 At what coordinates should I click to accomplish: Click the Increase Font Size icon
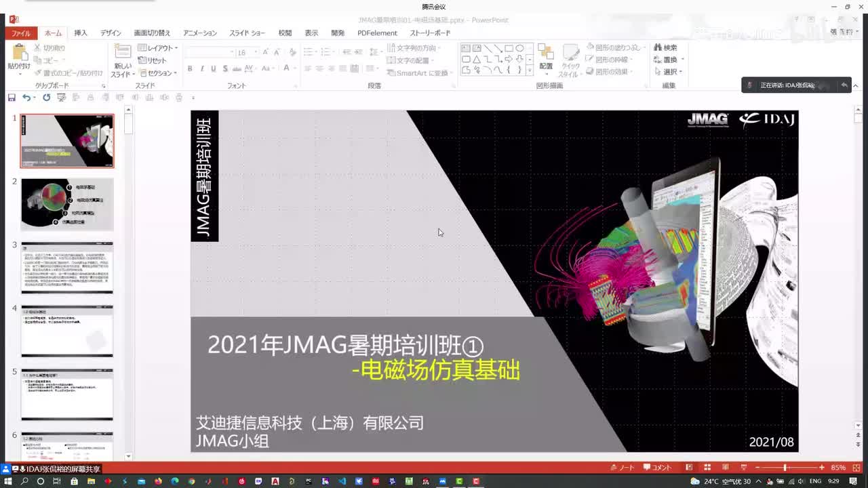point(266,52)
